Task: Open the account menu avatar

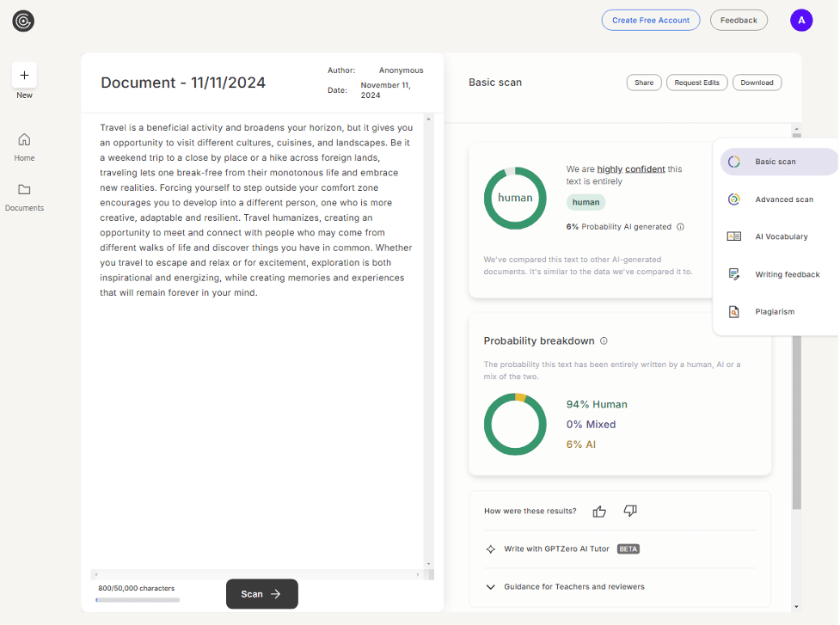Action: [x=800, y=19]
